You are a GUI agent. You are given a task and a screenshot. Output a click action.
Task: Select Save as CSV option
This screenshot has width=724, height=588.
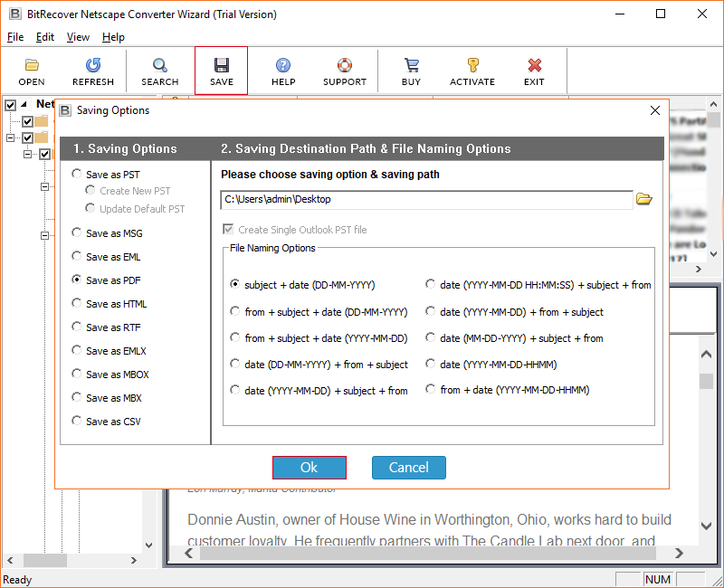106,422
